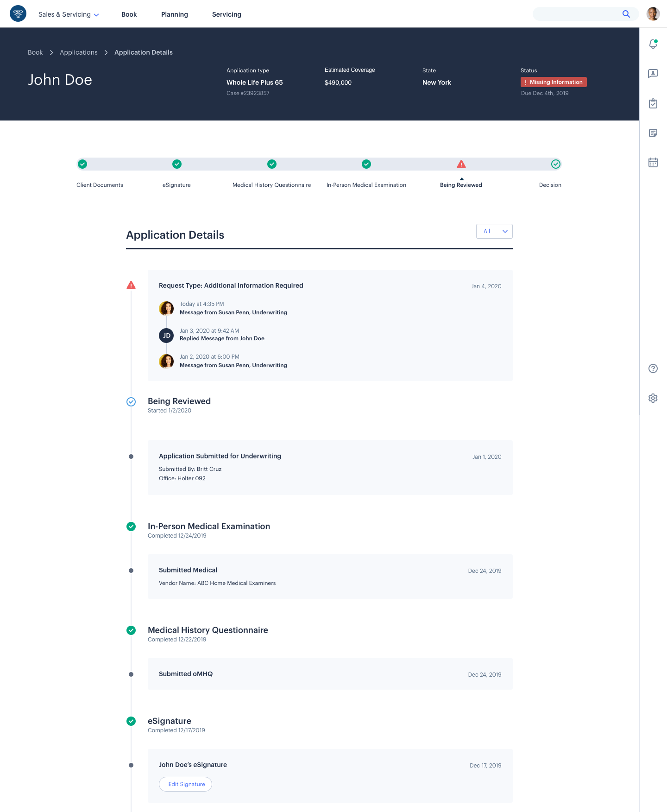Click the Being Reviewed step label
Image resolution: width=667 pixels, height=812 pixels.
[x=461, y=185]
